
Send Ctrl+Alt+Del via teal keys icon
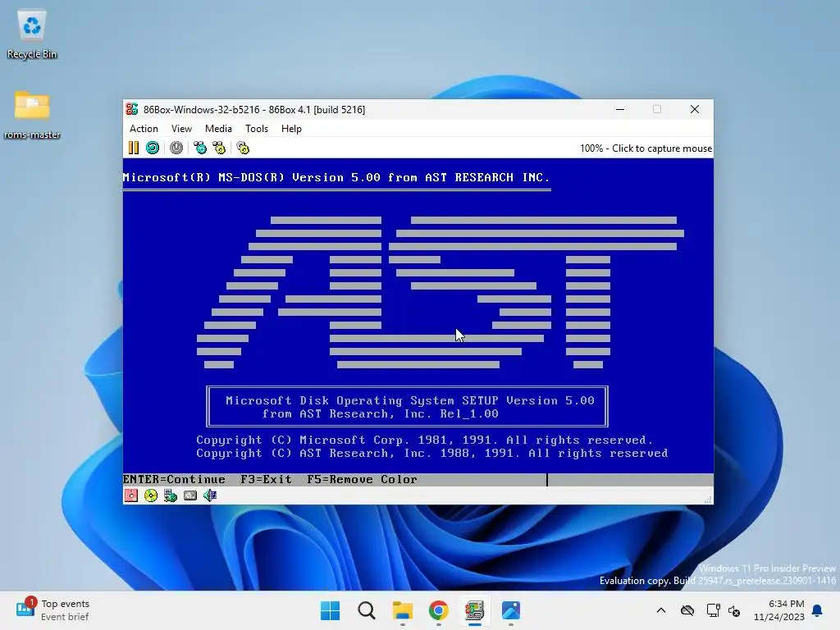coord(200,148)
